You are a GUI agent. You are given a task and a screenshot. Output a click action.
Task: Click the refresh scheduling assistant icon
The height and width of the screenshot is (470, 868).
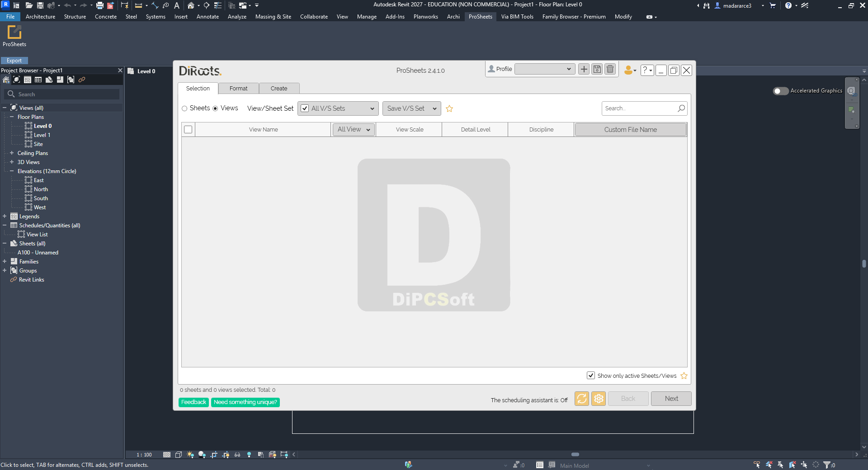(x=582, y=399)
